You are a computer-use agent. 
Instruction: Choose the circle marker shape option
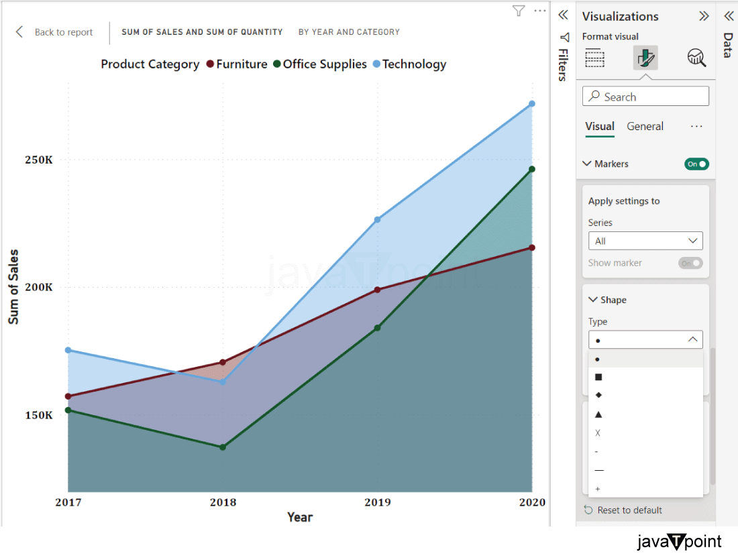pos(645,359)
